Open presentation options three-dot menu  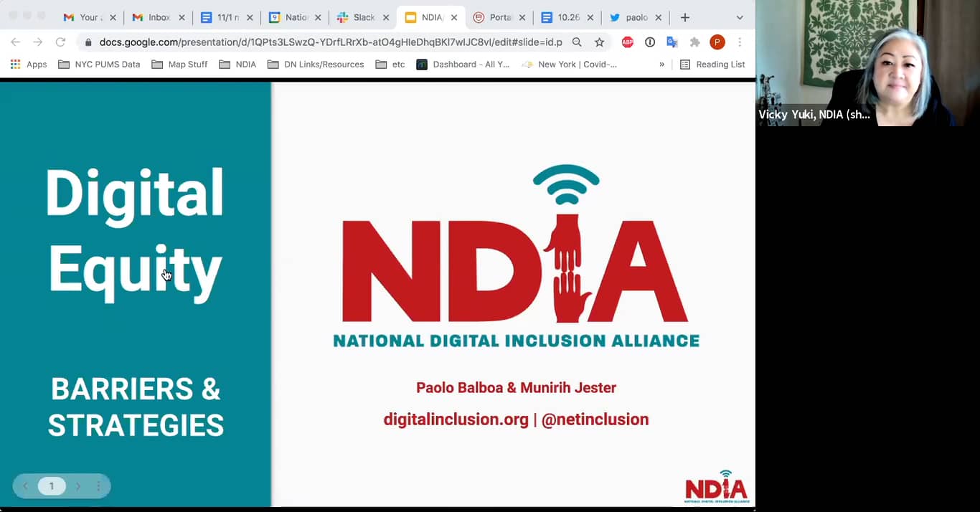pos(98,486)
